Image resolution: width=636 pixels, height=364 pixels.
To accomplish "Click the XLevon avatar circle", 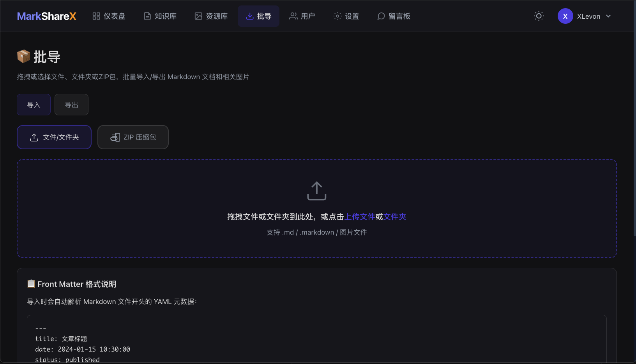I will pos(565,16).
